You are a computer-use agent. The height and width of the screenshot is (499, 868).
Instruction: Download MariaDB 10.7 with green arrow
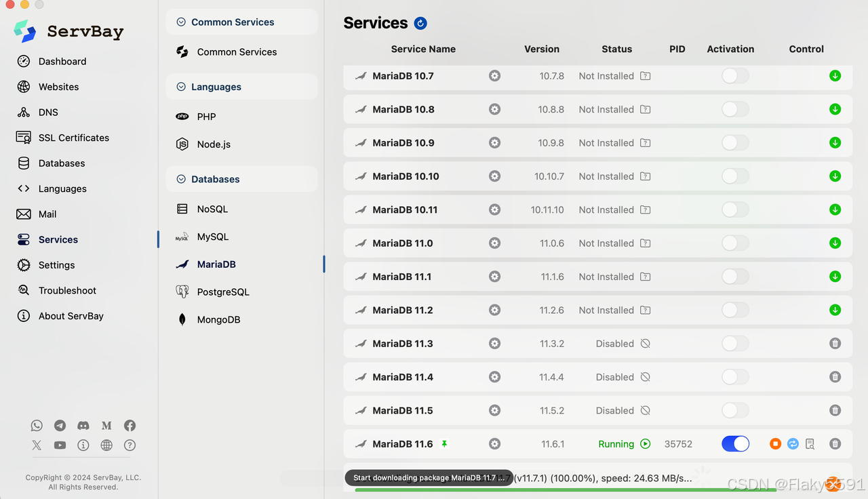835,76
